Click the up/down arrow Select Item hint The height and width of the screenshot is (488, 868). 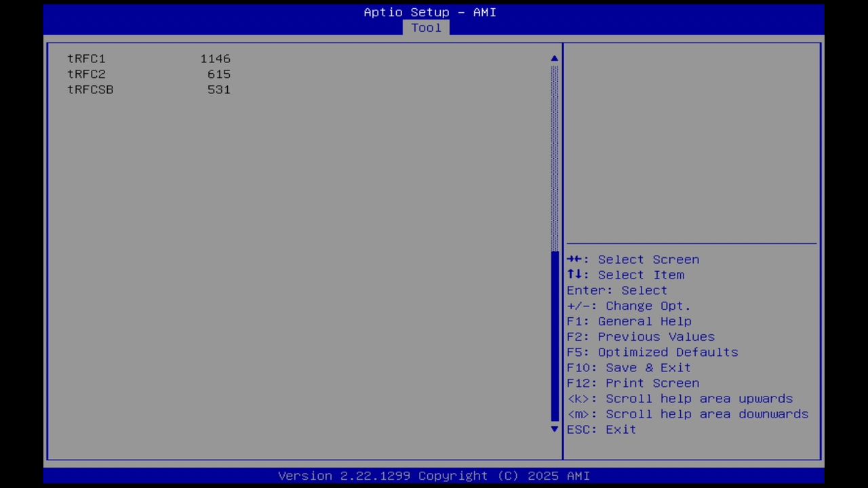click(625, 274)
